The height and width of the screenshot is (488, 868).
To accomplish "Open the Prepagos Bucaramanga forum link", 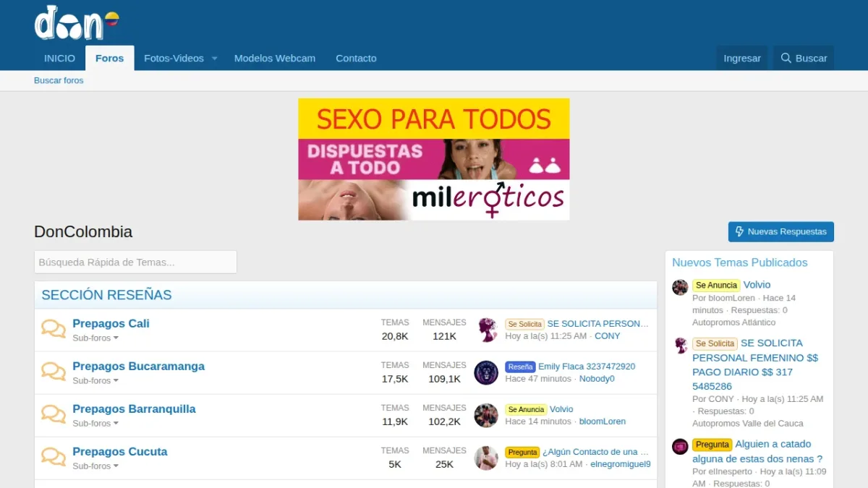I will [x=138, y=366].
